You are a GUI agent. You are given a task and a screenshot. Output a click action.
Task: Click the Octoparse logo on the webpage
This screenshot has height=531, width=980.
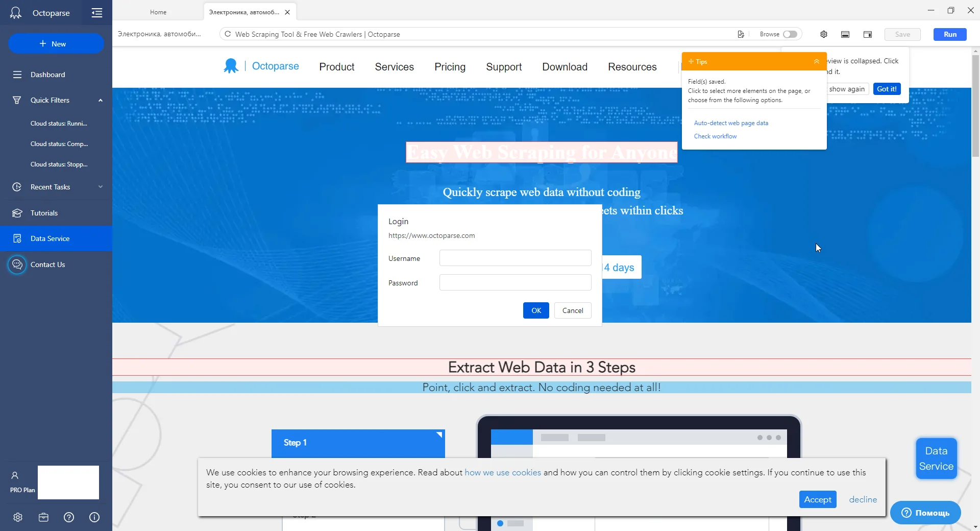[261, 66]
